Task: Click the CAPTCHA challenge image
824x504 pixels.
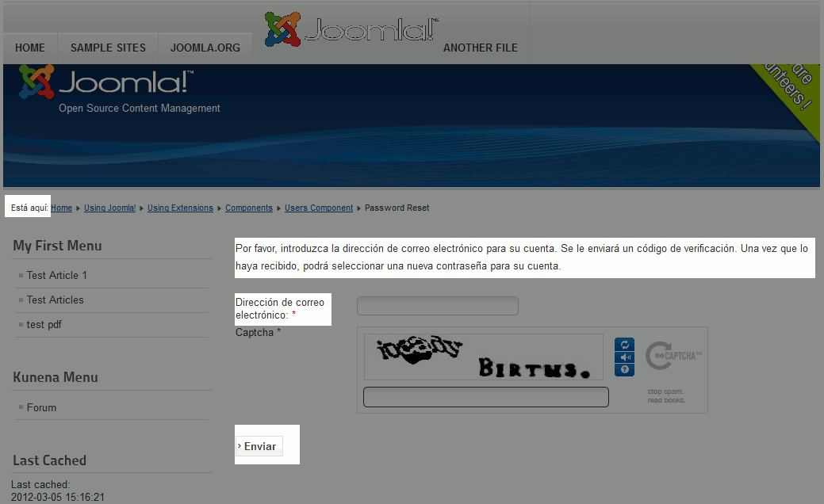Action: pos(484,357)
